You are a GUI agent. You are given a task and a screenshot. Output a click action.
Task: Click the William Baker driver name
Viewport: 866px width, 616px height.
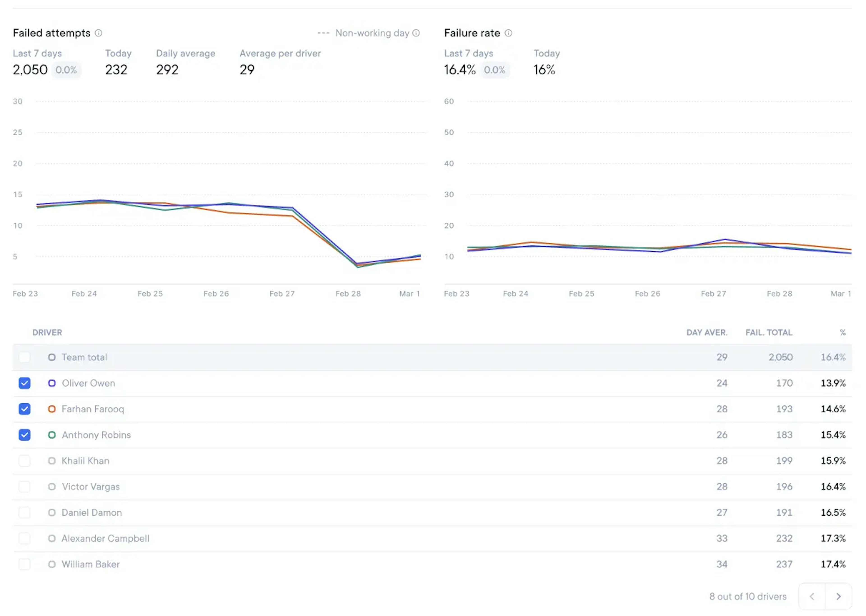pyautogui.click(x=91, y=564)
